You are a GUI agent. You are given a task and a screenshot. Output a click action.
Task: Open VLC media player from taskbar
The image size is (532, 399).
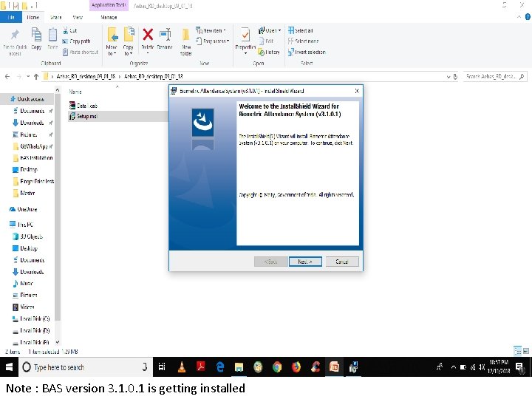(182, 366)
